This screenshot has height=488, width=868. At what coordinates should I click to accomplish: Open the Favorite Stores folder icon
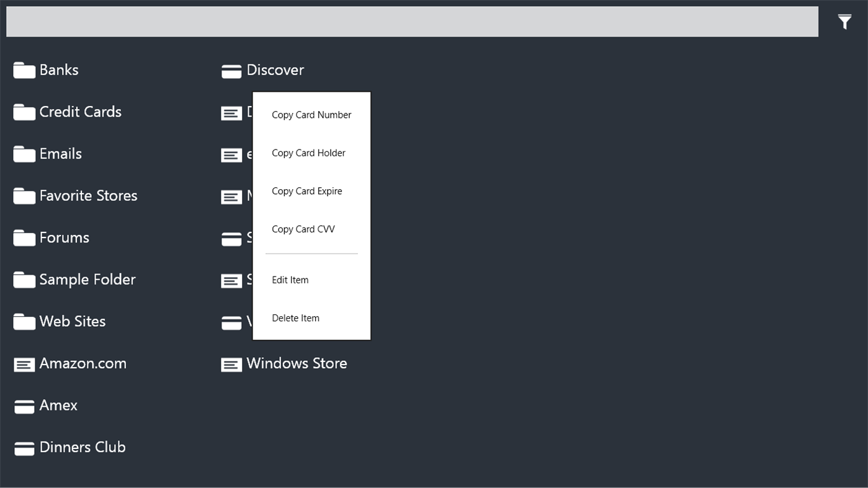click(24, 195)
